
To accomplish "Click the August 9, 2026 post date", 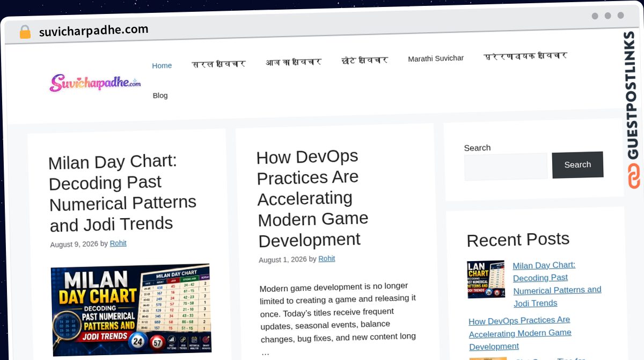I will point(74,244).
